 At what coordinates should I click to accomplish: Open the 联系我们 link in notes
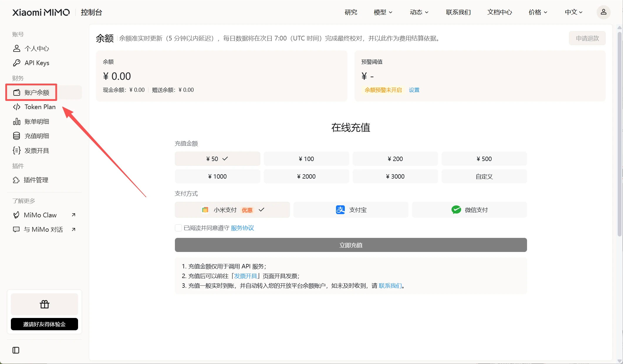[x=390, y=286]
